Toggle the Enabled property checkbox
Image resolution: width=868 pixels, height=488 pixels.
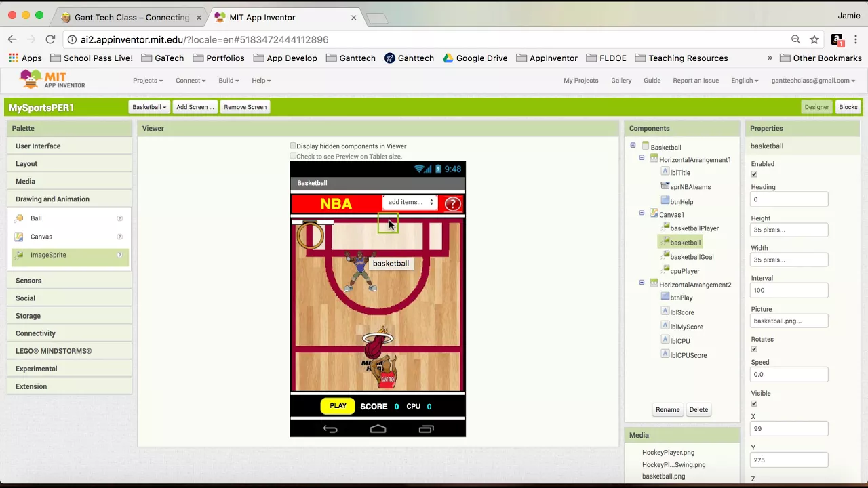point(754,175)
